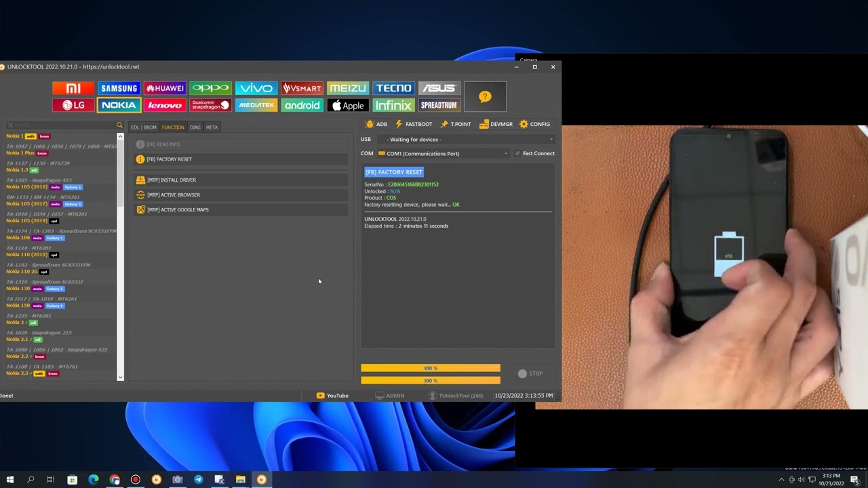Click the lower 100% progress bar
This screenshot has height=488, width=868.
pyautogui.click(x=431, y=380)
